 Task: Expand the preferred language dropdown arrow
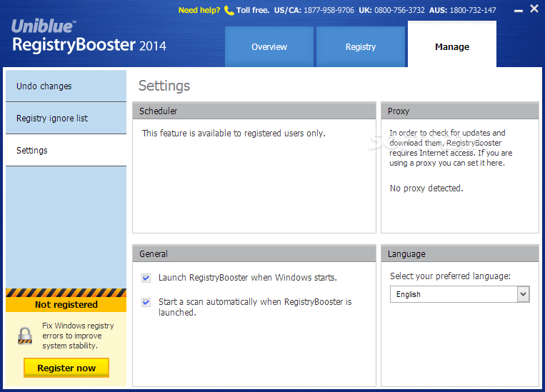(523, 294)
